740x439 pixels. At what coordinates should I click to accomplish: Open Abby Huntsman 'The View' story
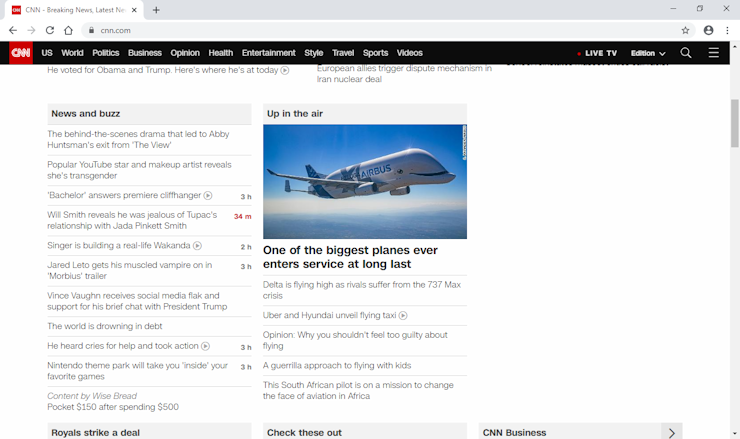click(138, 139)
